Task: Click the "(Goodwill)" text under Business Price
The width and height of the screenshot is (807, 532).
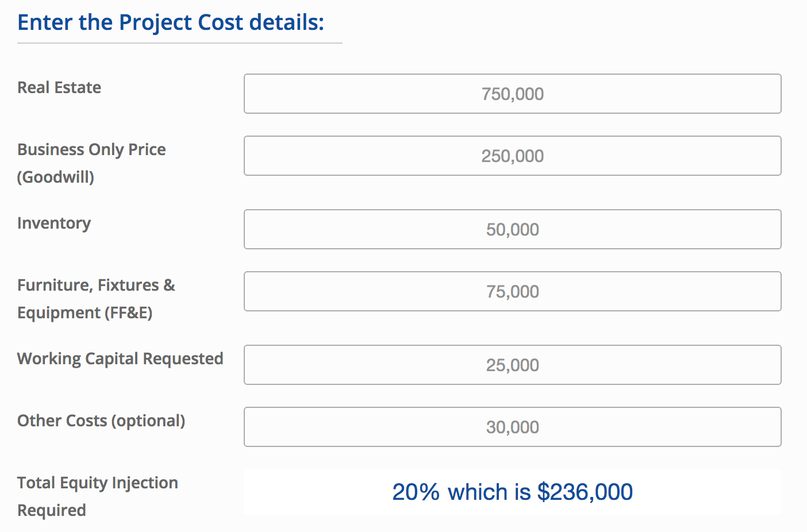Action: [x=56, y=177]
